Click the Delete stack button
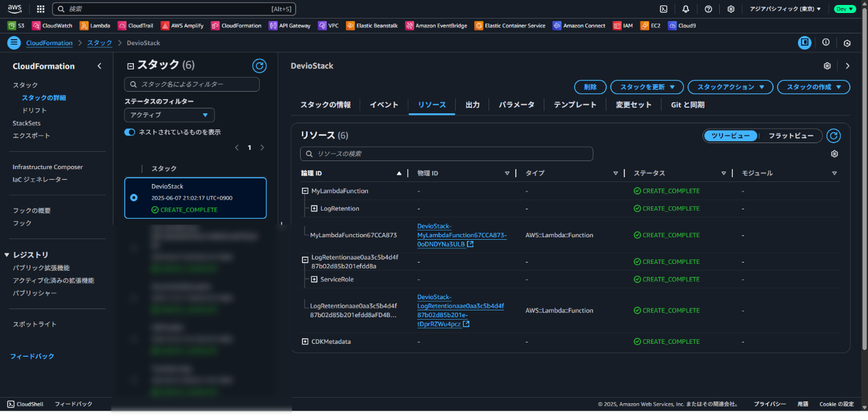This screenshot has height=420, width=868. (x=590, y=87)
